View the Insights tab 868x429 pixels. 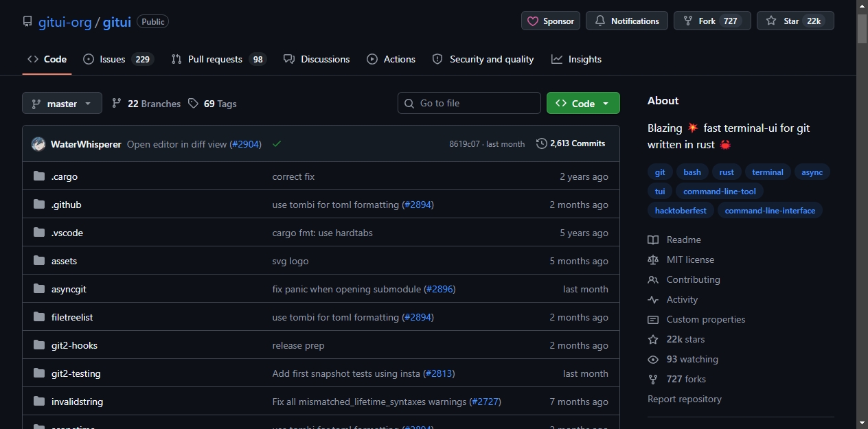tap(576, 59)
